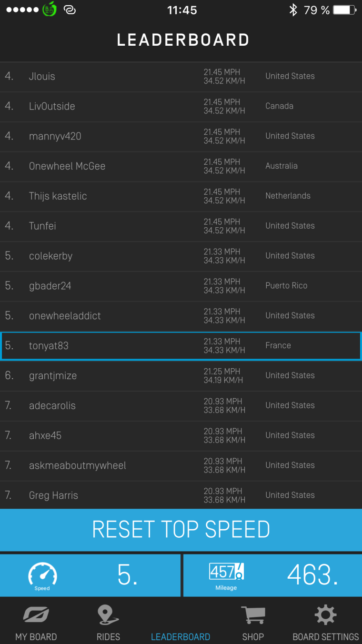Choose the LivOutside Canada entry
Image resolution: width=362 pixels, height=644 pixels.
pos(181,106)
